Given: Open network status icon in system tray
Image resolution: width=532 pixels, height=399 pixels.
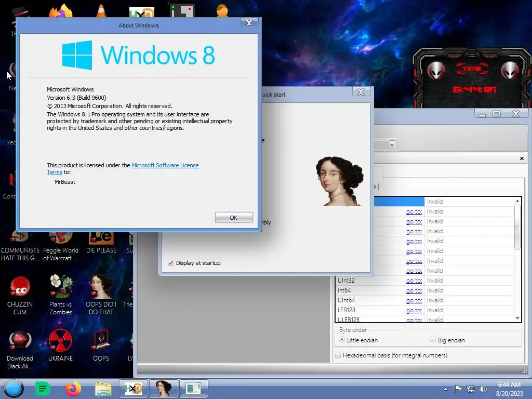Looking at the screenshot, I should 471,389.
